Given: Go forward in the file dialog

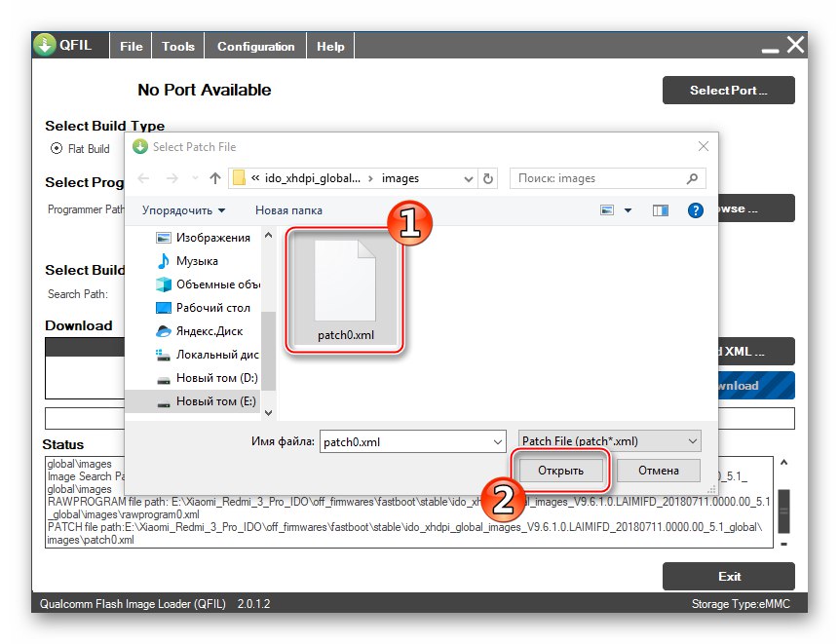Looking at the screenshot, I should (x=172, y=178).
